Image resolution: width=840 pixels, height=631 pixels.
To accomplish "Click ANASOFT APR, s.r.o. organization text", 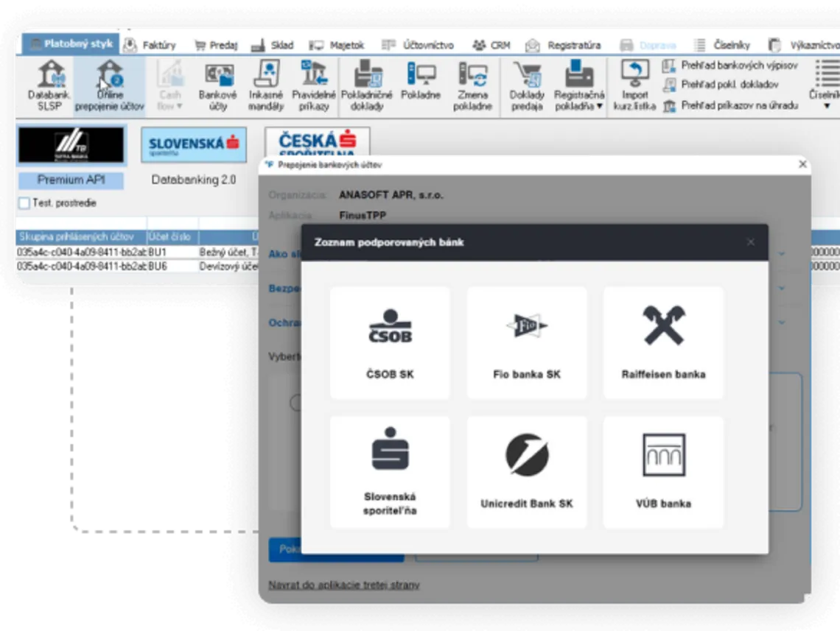I will [x=391, y=195].
